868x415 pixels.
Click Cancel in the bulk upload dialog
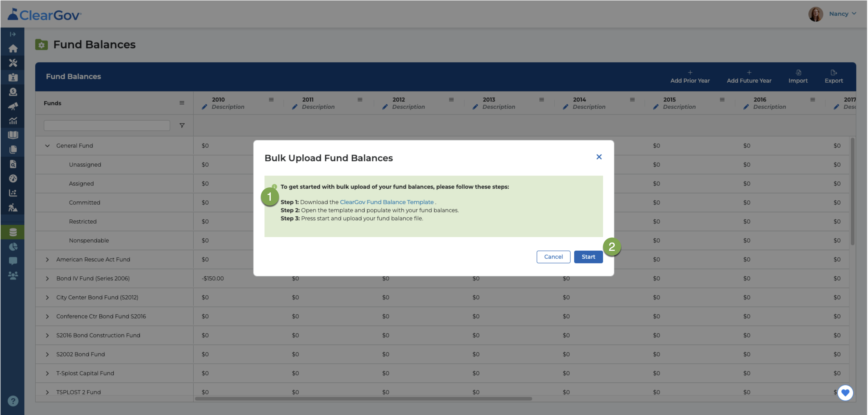553,256
